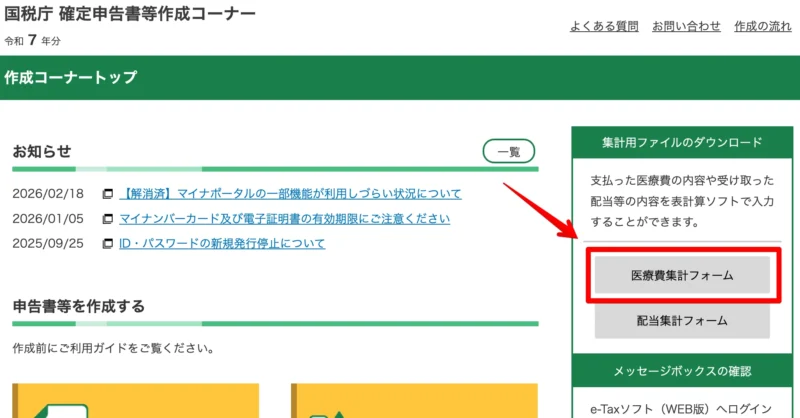Click the 作成前にご利用ガイドをご覧ください text
800x418 pixels.
tap(113, 349)
